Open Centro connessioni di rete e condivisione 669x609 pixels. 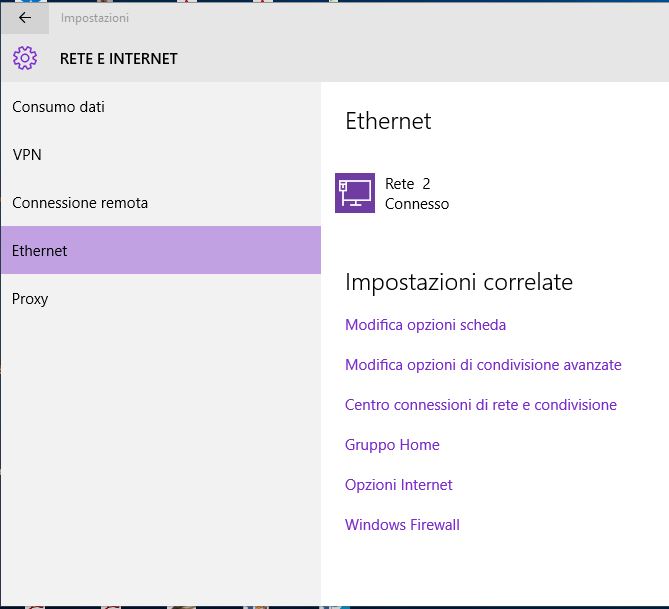(x=480, y=405)
